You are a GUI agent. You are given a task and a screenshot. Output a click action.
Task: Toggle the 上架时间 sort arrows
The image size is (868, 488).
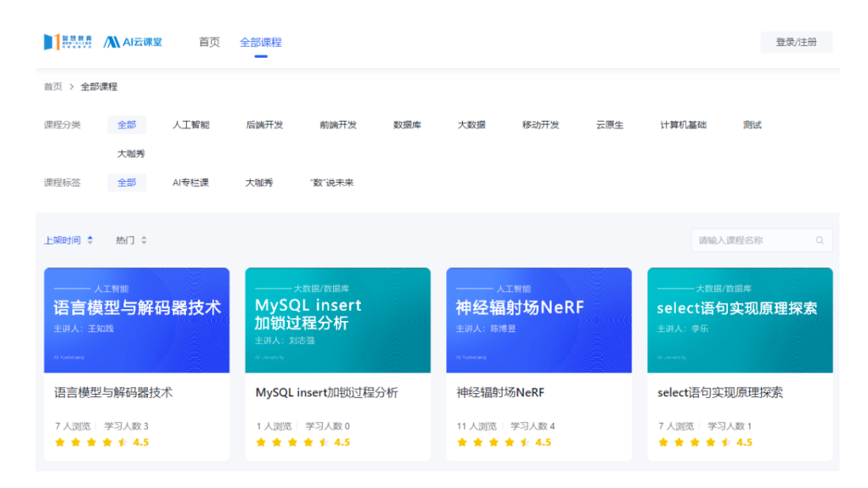[x=90, y=240]
